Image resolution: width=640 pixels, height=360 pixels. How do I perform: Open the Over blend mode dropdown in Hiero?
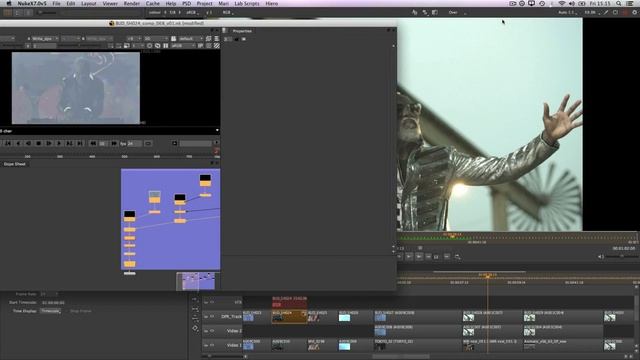click(457, 13)
